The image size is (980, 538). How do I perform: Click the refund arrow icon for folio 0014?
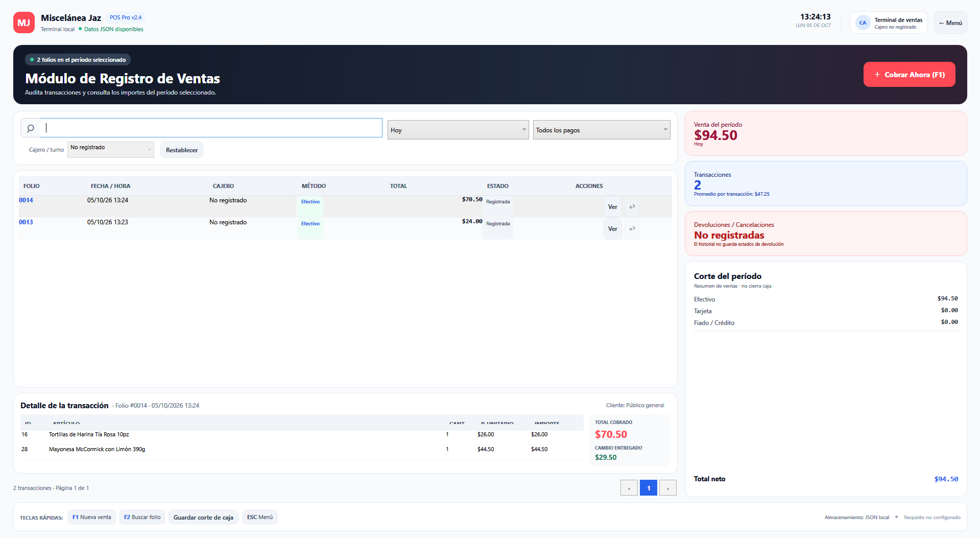(x=632, y=206)
